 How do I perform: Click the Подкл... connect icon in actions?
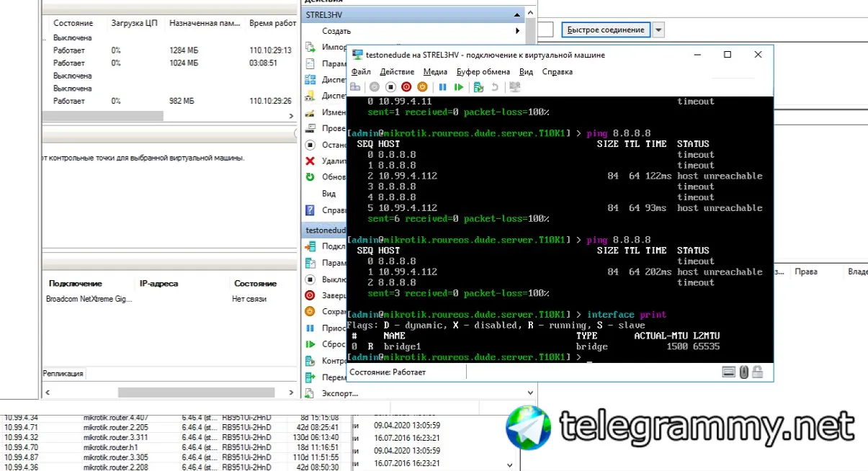(310, 246)
